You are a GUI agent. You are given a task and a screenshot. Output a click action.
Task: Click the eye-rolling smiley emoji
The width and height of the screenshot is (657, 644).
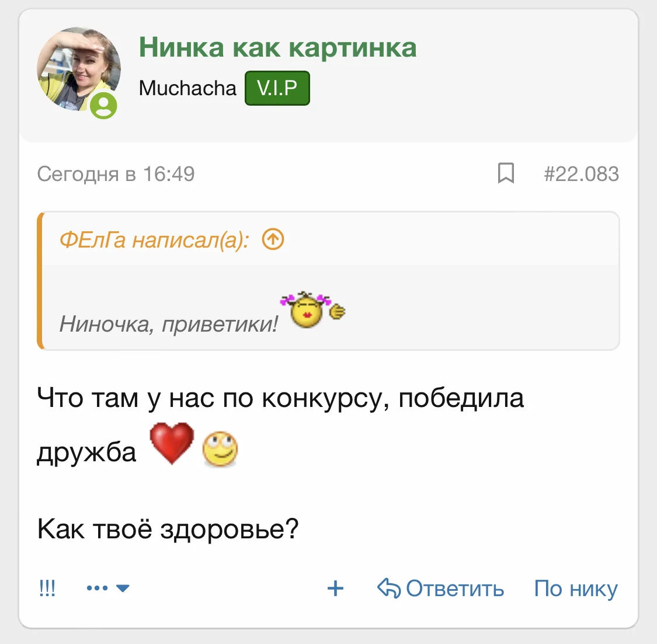click(220, 448)
